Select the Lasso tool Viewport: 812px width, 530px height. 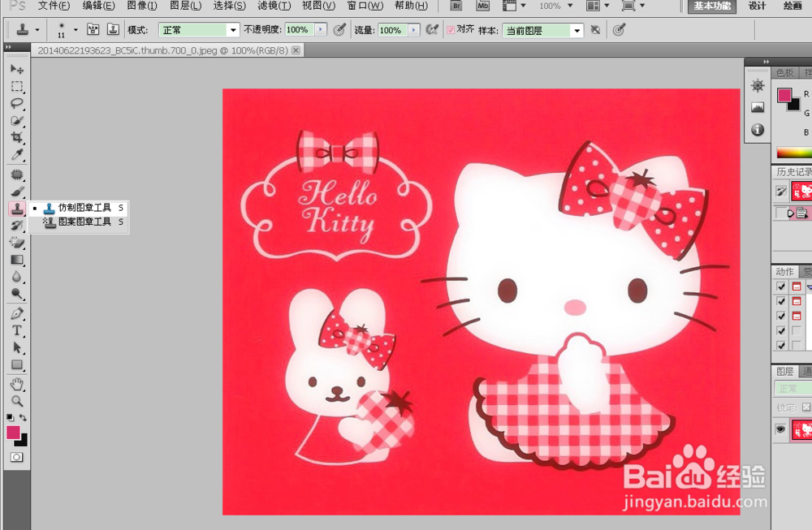coord(16,104)
